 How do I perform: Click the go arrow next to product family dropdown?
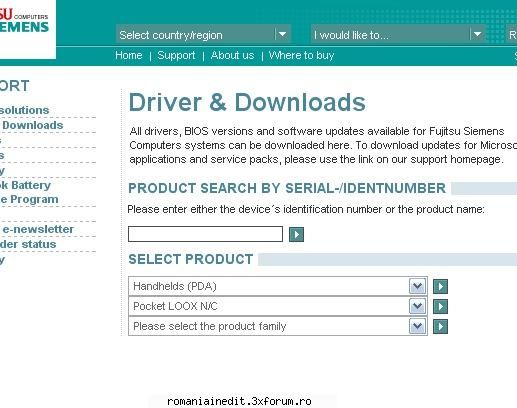(x=440, y=326)
